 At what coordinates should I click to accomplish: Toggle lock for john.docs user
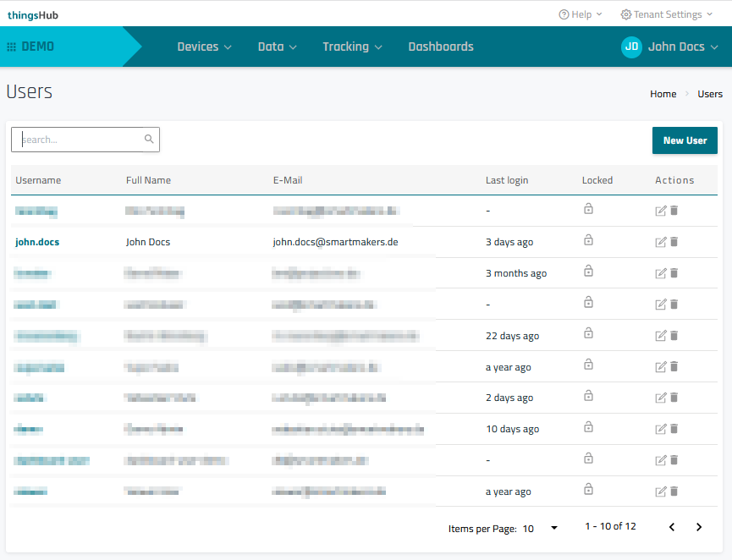coord(588,240)
